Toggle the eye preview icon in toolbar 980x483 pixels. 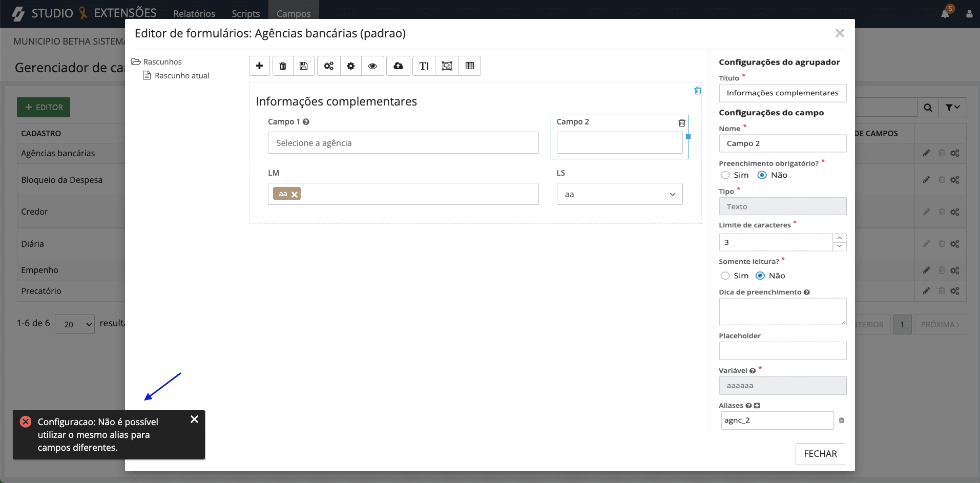[372, 66]
